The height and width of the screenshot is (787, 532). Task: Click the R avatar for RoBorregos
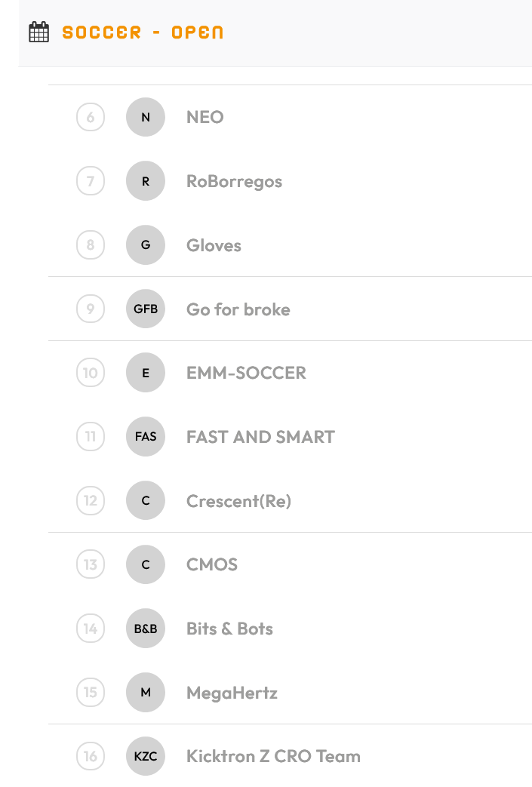coord(146,180)
